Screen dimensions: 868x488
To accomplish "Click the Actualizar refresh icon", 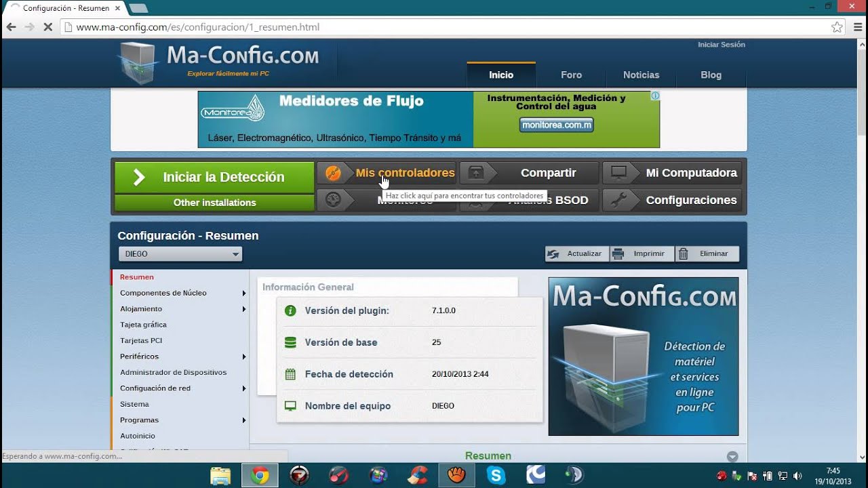I will pyautogui.click(x=553, y=253).
